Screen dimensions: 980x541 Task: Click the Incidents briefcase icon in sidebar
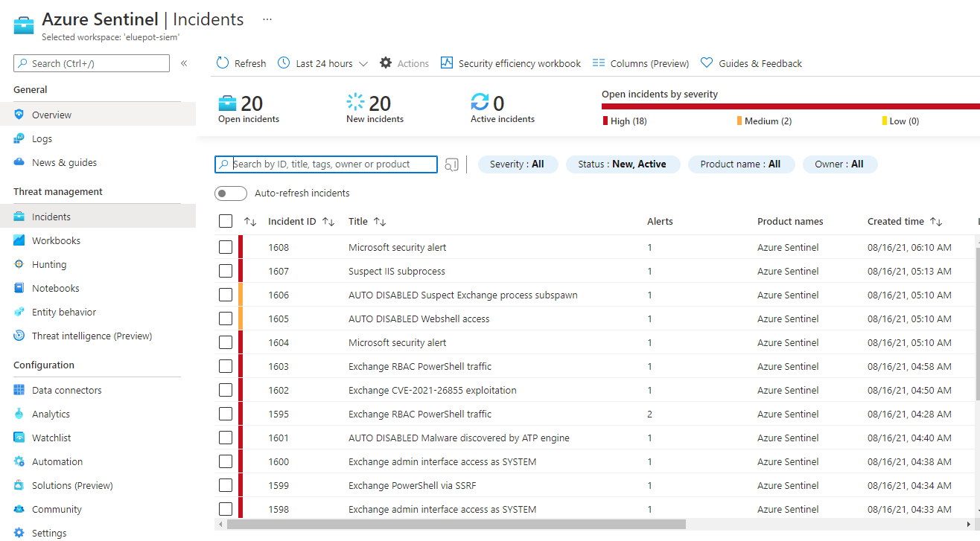tap(19, 217)
